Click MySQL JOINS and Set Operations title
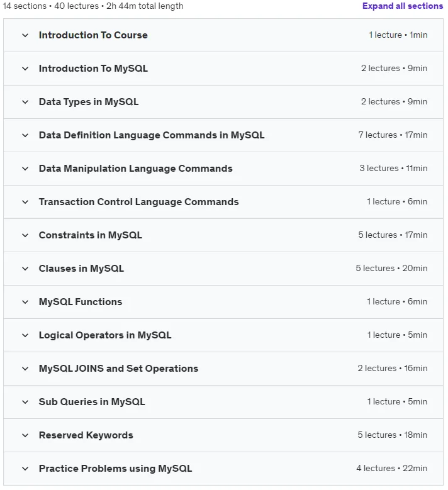This screenshot has height=490, width=448. (118, 369)
